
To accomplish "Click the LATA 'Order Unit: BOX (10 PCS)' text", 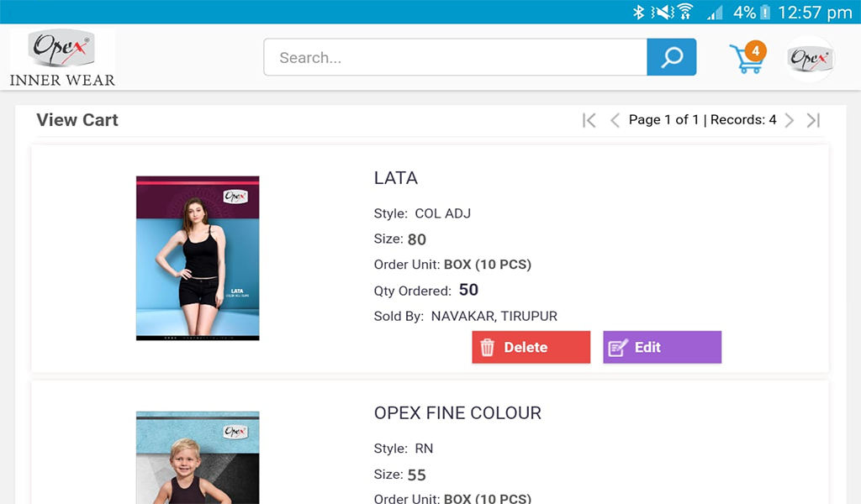I will (452, 265).
